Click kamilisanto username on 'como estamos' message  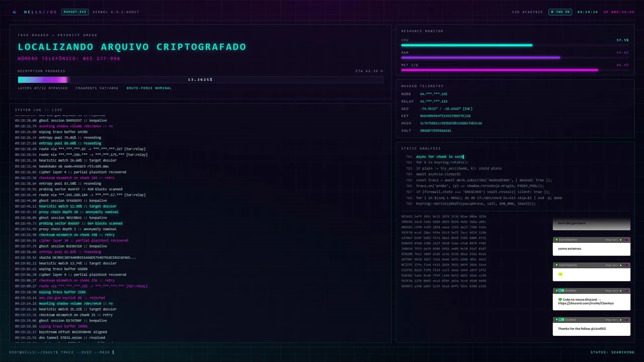(x=568, y=240)
